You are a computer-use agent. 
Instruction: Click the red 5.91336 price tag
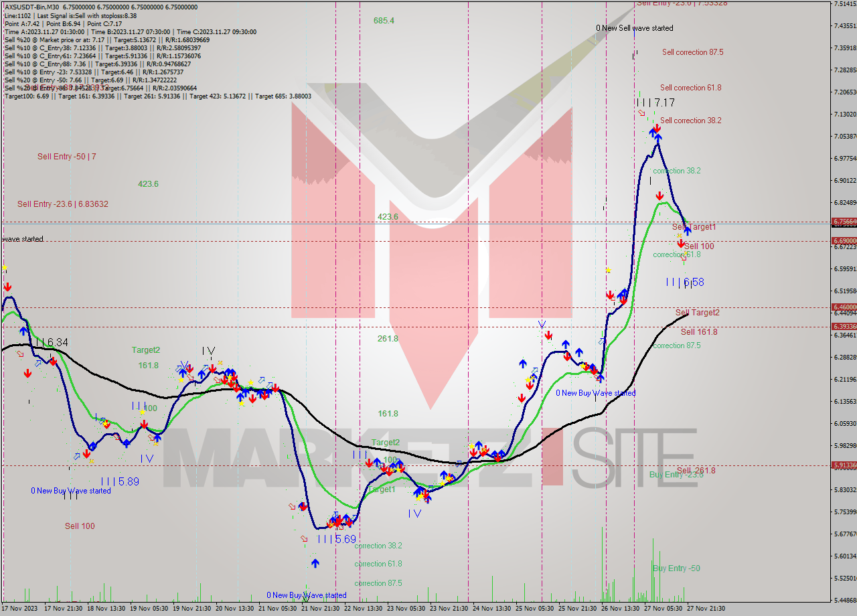pyautogui.click(x=844, y=465)
